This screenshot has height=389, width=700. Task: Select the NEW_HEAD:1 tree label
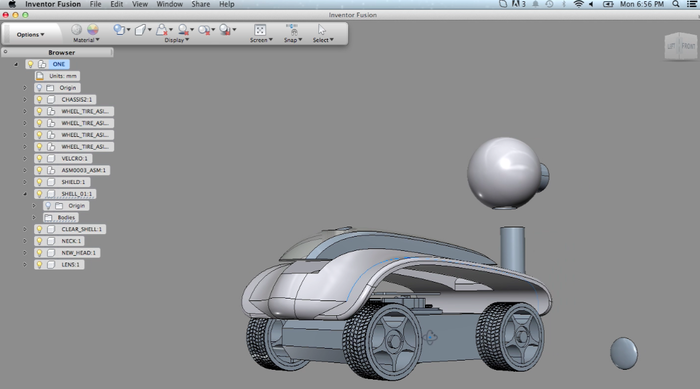pyautogui.click(x=78, y=253)
